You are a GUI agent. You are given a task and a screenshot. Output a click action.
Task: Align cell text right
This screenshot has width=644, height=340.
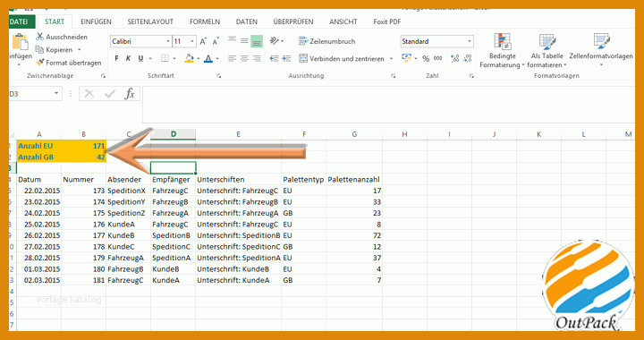pos(257,59)
